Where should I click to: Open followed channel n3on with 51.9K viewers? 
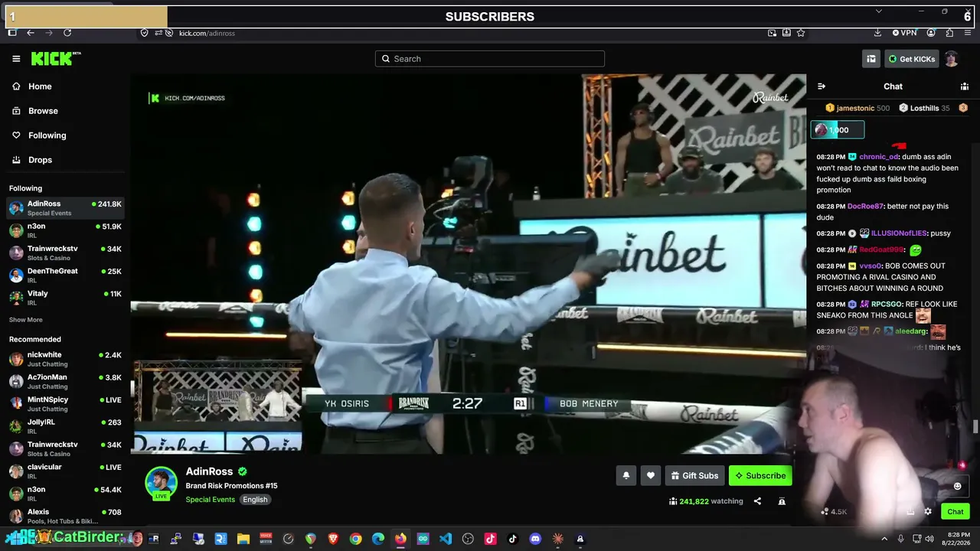tap(65, 230)
